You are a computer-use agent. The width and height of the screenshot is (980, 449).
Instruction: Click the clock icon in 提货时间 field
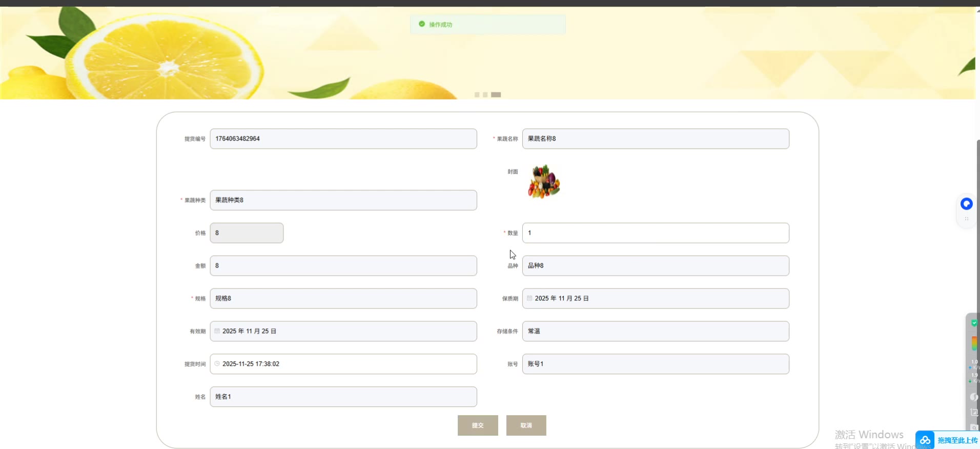[x=217, y=364]
